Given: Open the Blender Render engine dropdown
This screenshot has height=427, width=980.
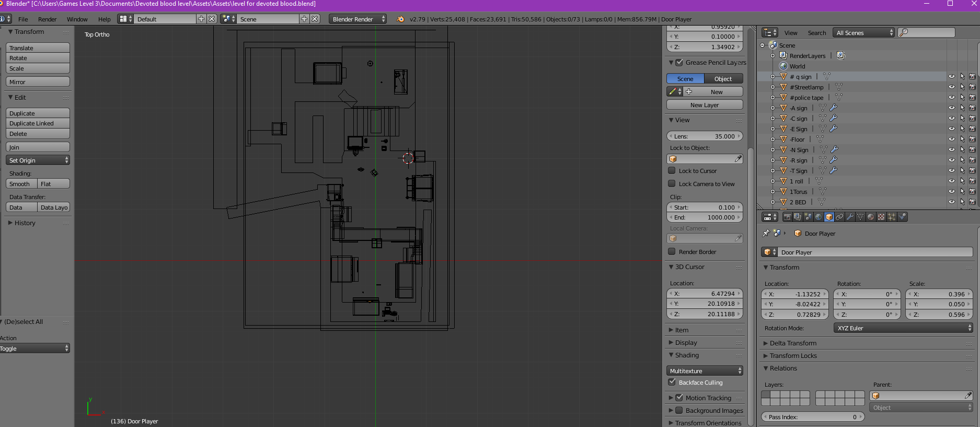Looking at the screenshot, I should click(358, 19).
